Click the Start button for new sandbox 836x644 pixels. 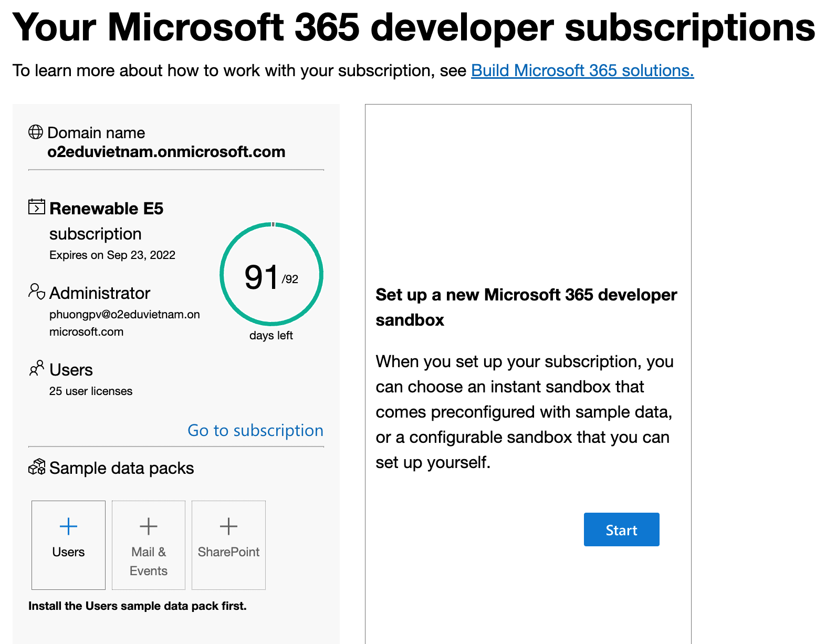(621, 529)
